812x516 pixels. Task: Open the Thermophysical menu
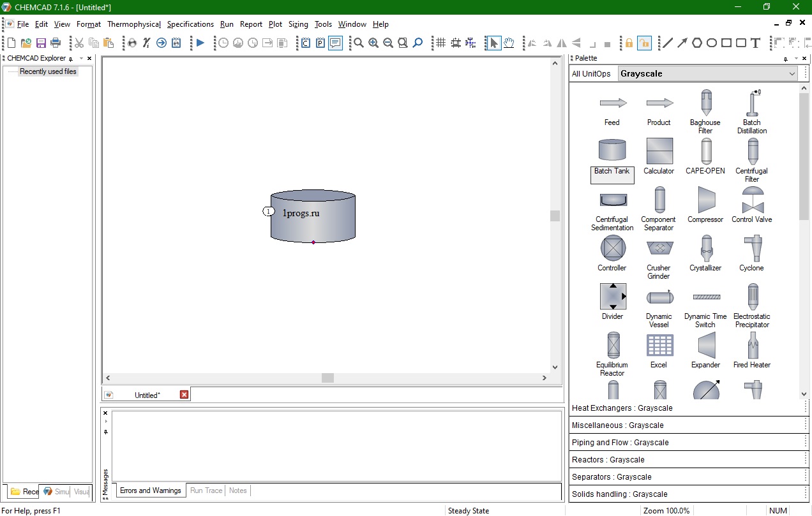(x=134, y=24)
